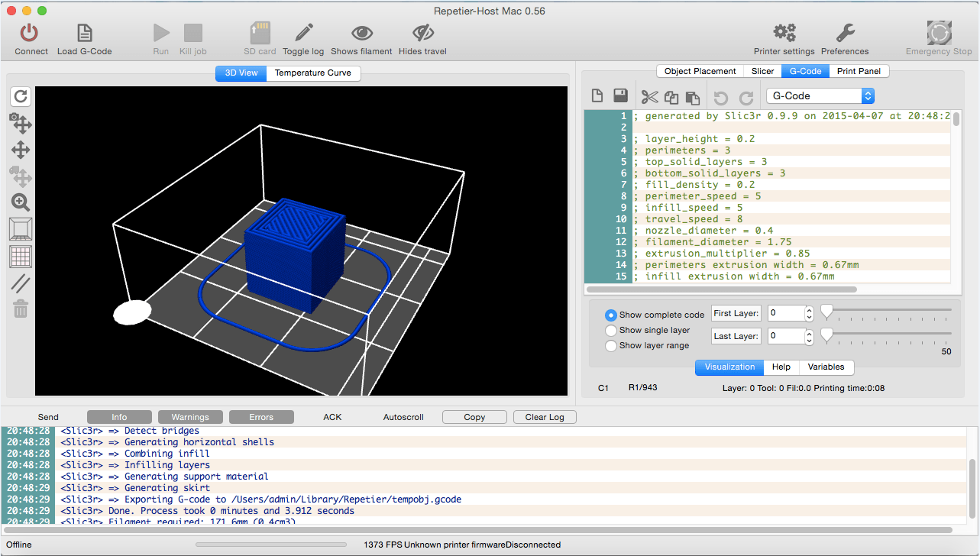Click the scissors cut icon
Image resolution: width=980 pixels, height=556 pixels.
[x=649, y=96]
